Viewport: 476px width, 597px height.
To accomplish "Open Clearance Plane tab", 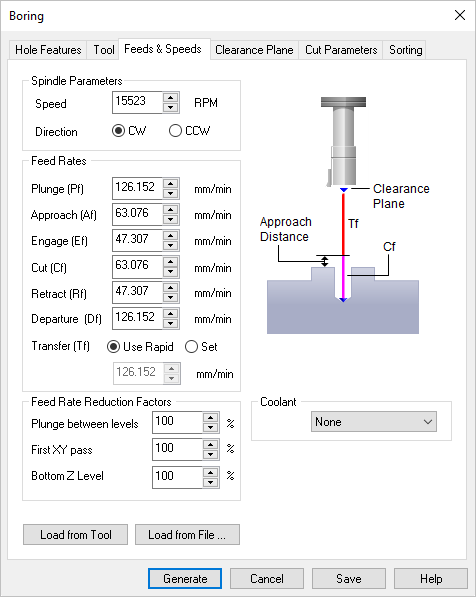I will coord(254,50).
